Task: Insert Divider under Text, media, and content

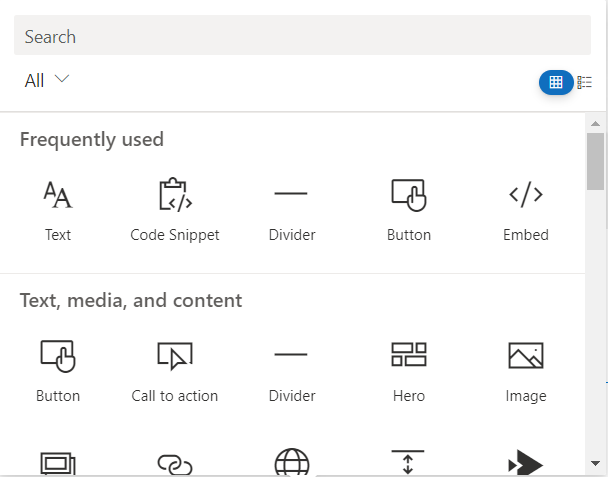Action: 292,372
